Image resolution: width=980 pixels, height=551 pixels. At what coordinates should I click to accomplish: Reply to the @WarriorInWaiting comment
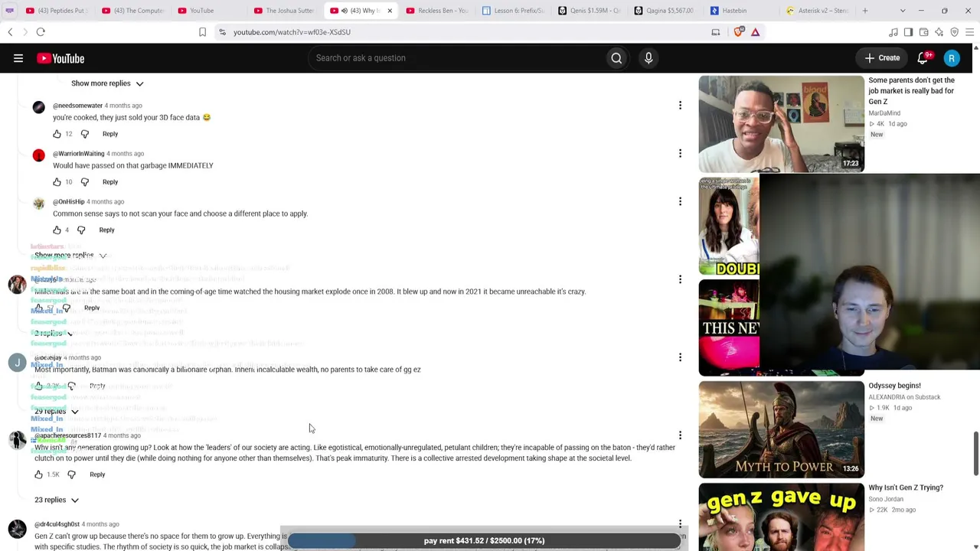(110, 182)
